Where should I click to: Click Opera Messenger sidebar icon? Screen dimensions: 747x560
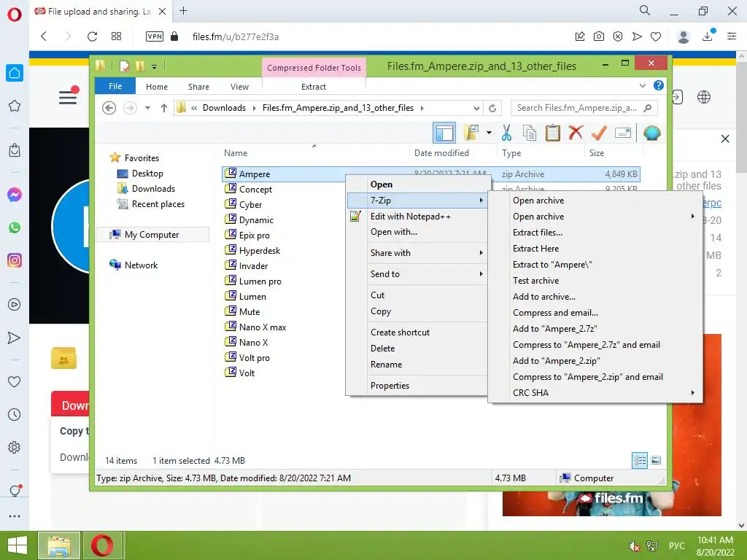pyautogui.click(x=15, y=195)
